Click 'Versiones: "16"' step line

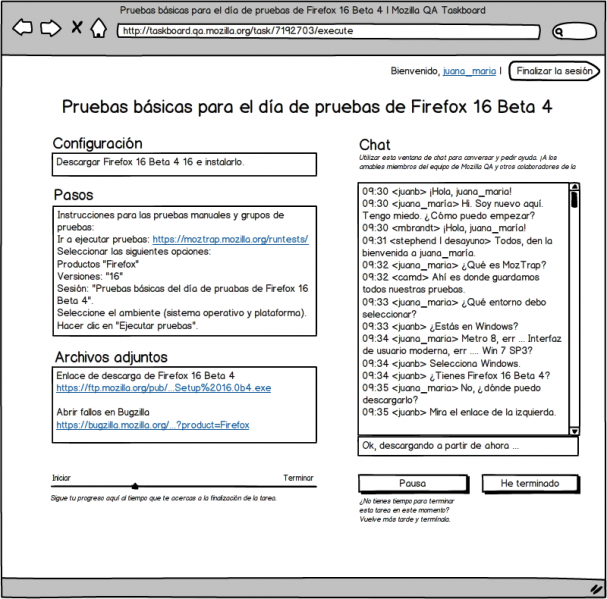[90, 276]
